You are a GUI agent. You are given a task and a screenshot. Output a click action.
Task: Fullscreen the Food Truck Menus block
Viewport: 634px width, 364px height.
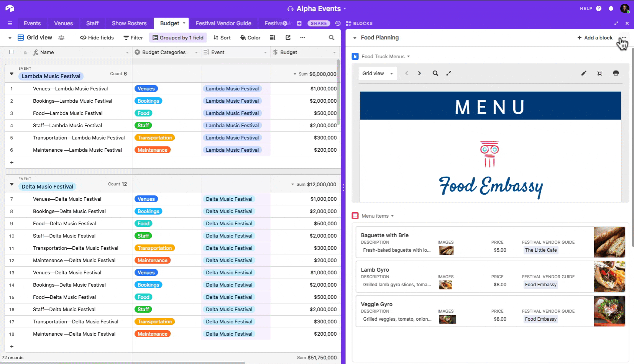pos(600,73)
